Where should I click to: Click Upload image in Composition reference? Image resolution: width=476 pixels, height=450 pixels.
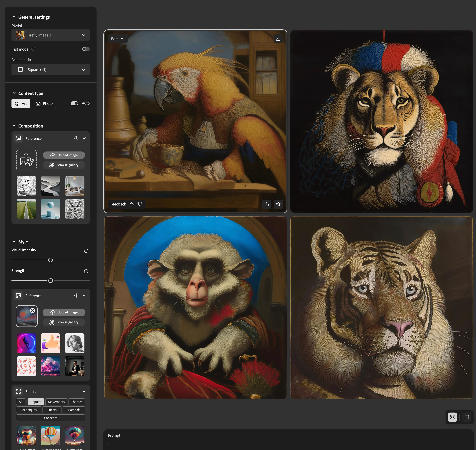(64, 155)
